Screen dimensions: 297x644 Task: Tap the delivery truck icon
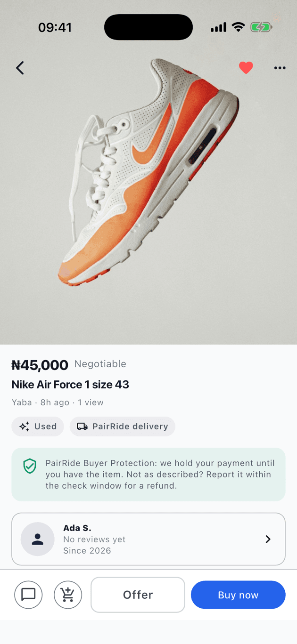pos(82,427)
